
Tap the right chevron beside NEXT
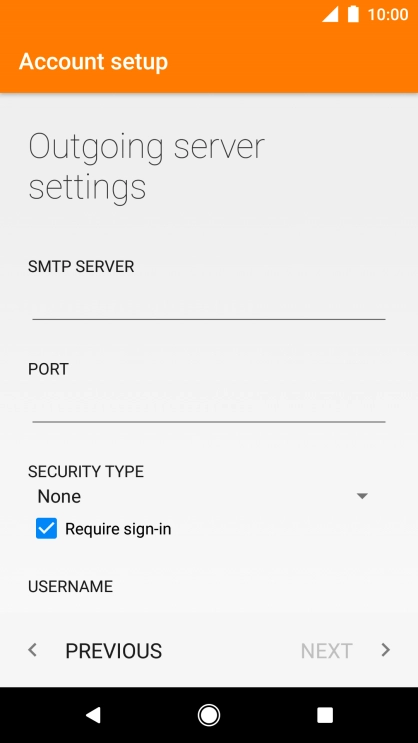(x=386, y=650)
